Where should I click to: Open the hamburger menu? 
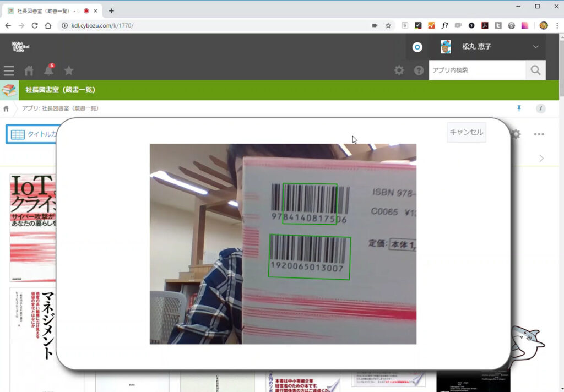point(9,70)
